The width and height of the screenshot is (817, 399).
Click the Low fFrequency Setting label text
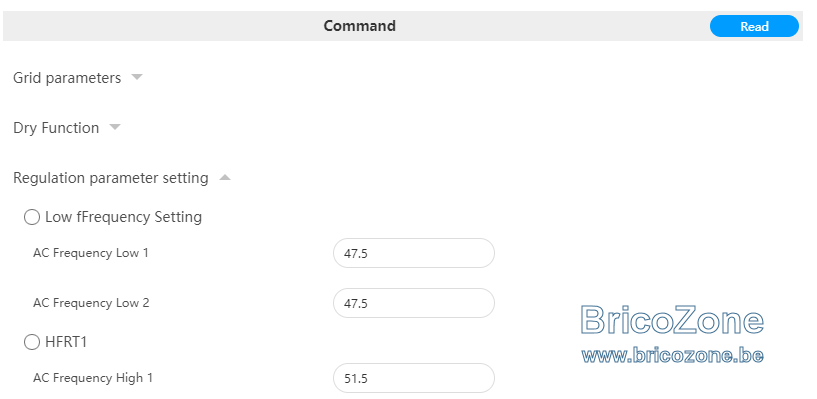[123, 217]
